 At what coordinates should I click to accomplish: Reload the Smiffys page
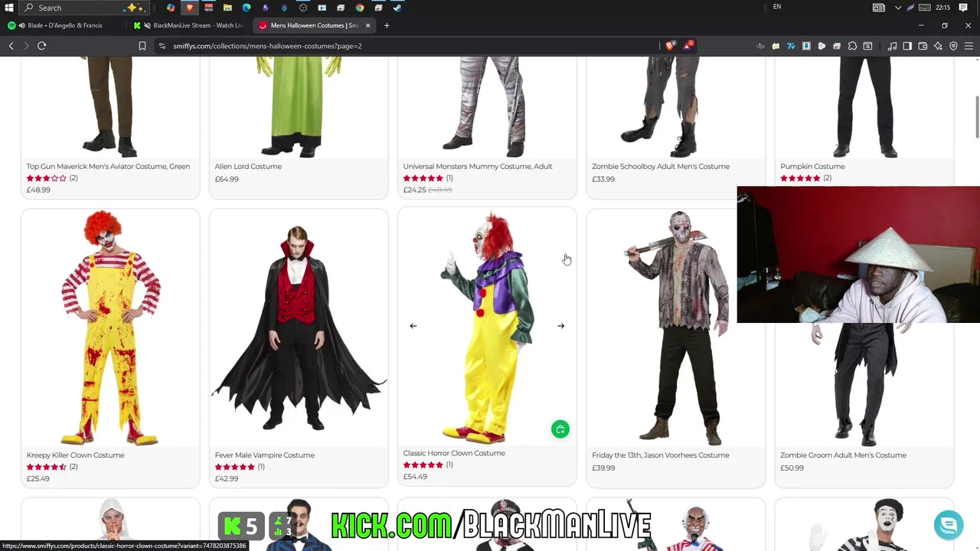point(42,46)
